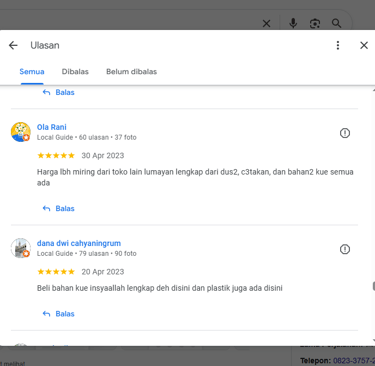Screen dimensions: 375x366
Task: Report Ola Rani's review flag icon
Action: pyautogui.click(x=345, y=133)
